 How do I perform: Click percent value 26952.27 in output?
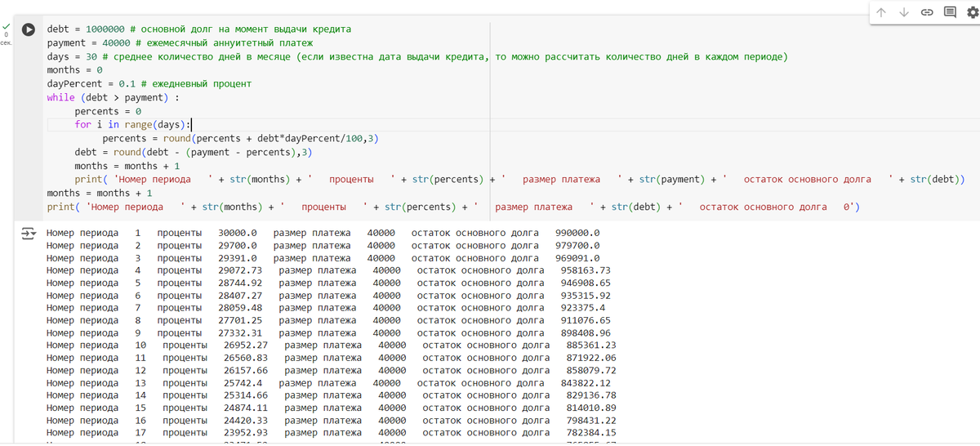pyautogui.click(x=246, y=346)
